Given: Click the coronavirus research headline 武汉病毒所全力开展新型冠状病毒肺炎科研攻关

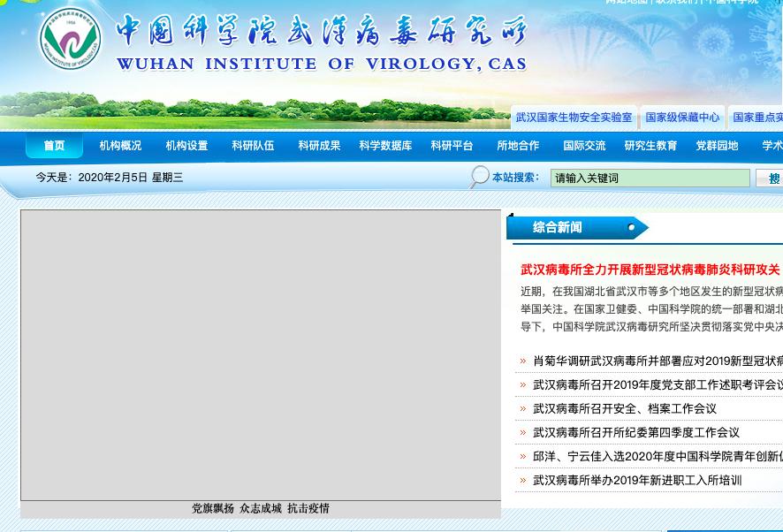Looking at the screenshot, I should pyautogui.click(x=650, y=269).
